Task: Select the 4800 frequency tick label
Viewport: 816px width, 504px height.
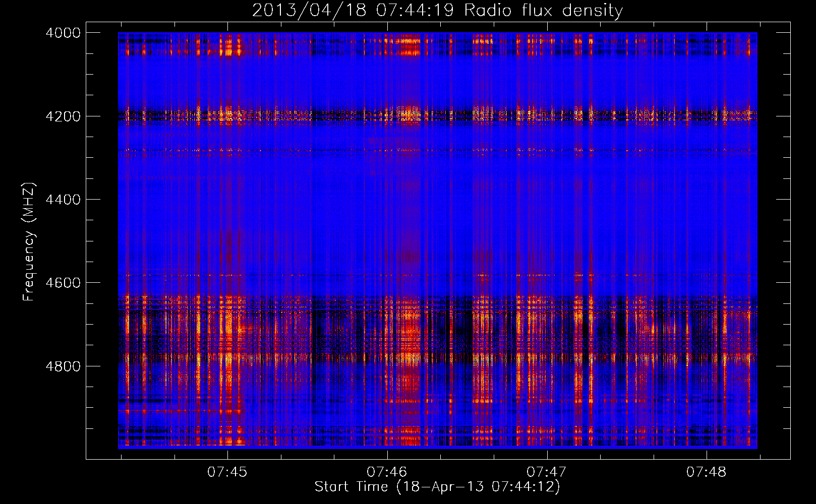Action: pos(63,366)
